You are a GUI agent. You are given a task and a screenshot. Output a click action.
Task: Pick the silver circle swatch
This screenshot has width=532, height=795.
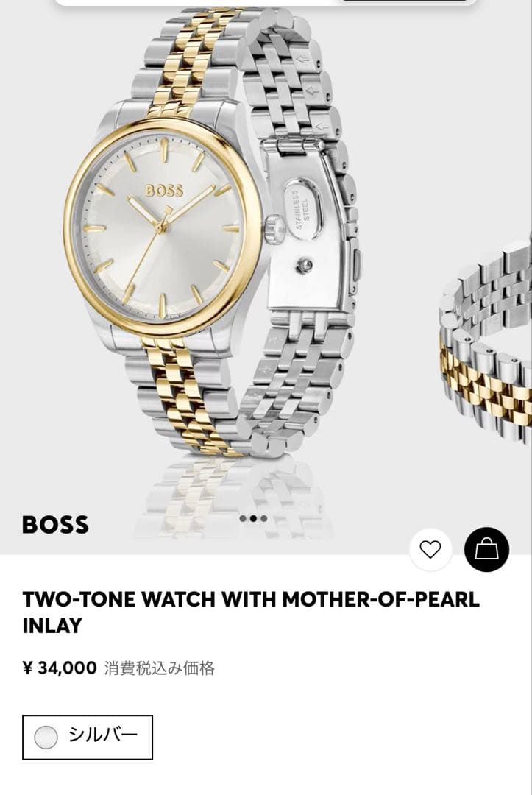point(46,737)
